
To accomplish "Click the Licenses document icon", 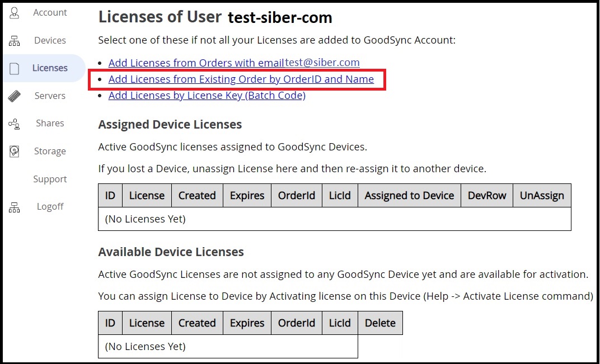I will pos(15,68).
